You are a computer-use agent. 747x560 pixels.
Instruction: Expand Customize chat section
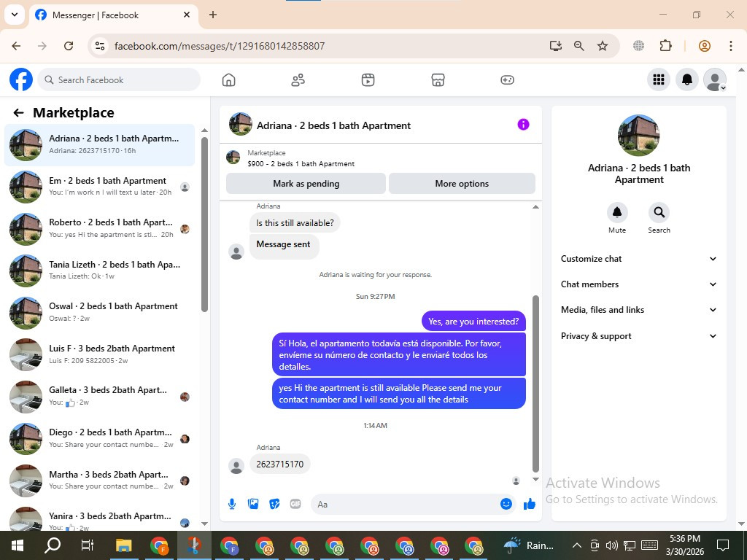638,259
